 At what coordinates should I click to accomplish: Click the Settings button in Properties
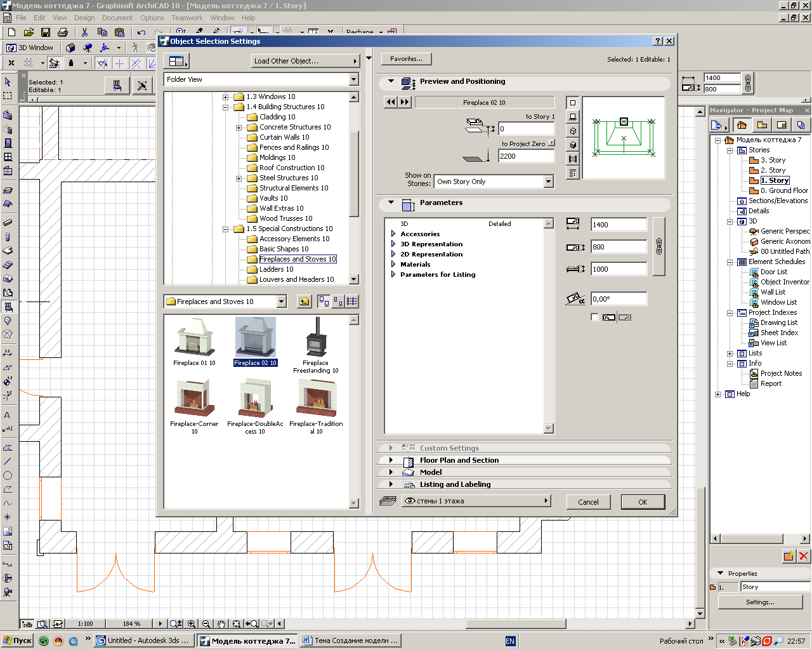point(760,602)
